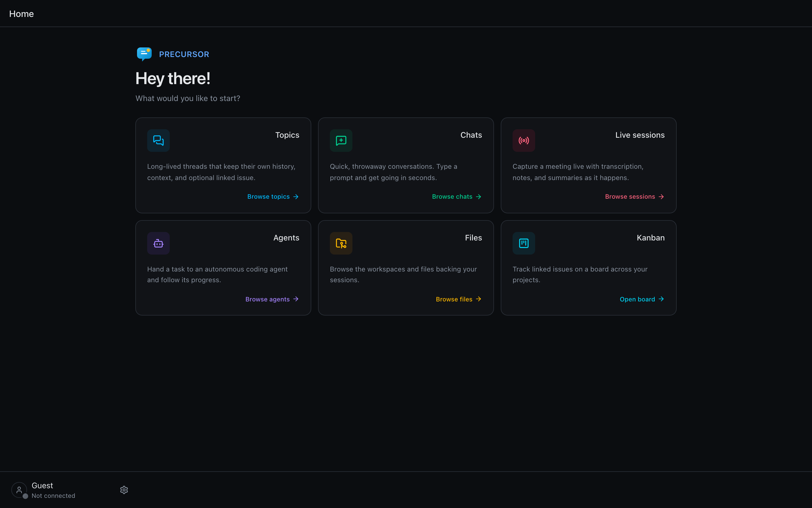Click the 'Long-lived threads' description text
This screenshot has height=508, width=812.
[221, 172]
